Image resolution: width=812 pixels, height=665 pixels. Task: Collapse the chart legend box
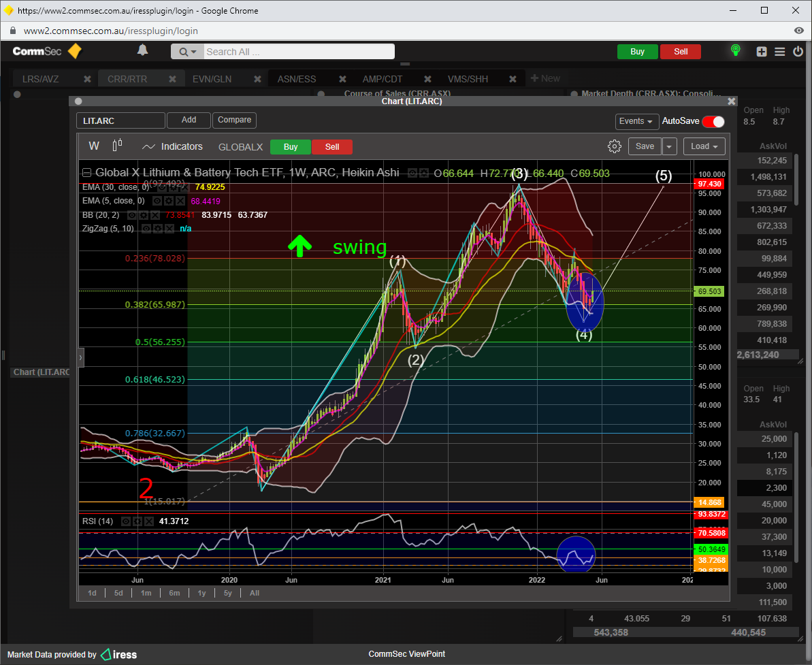coord(87,173)
